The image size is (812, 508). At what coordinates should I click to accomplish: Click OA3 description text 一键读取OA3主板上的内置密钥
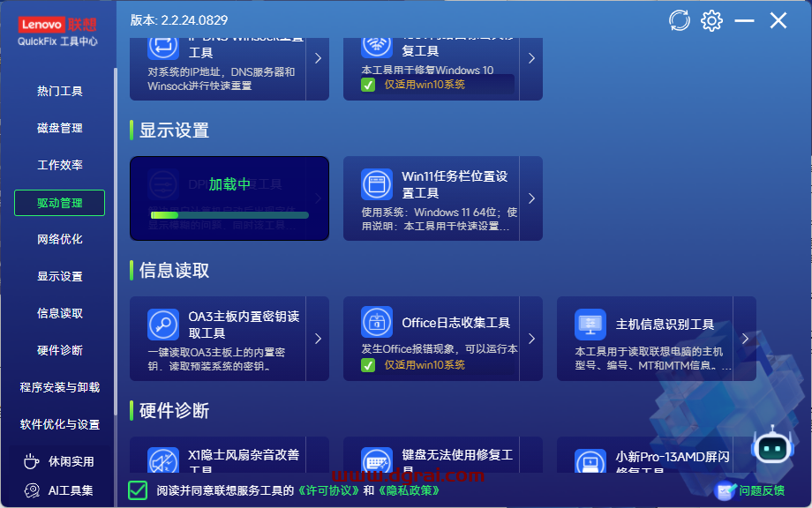pos(216,359)
